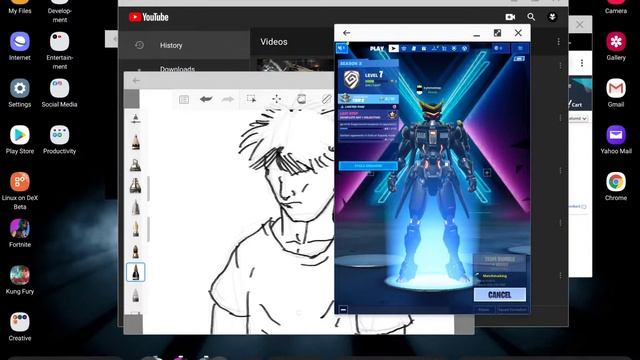Screen dimensions: 640x360
Task: Open the video thumbnail under Videos heading
Action: pyautogui.click(x=295, y=64)
